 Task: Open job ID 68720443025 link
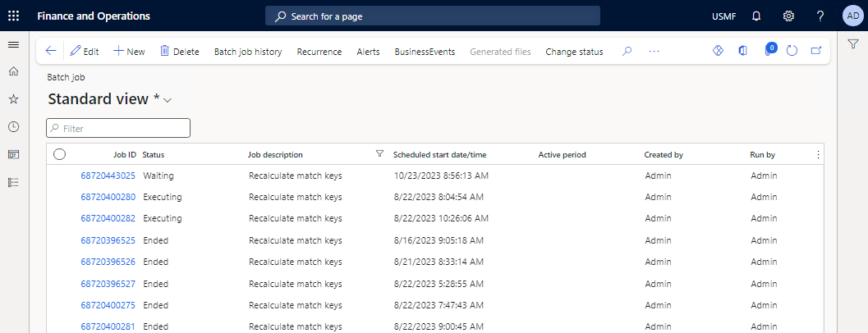(x=108, y=176)
